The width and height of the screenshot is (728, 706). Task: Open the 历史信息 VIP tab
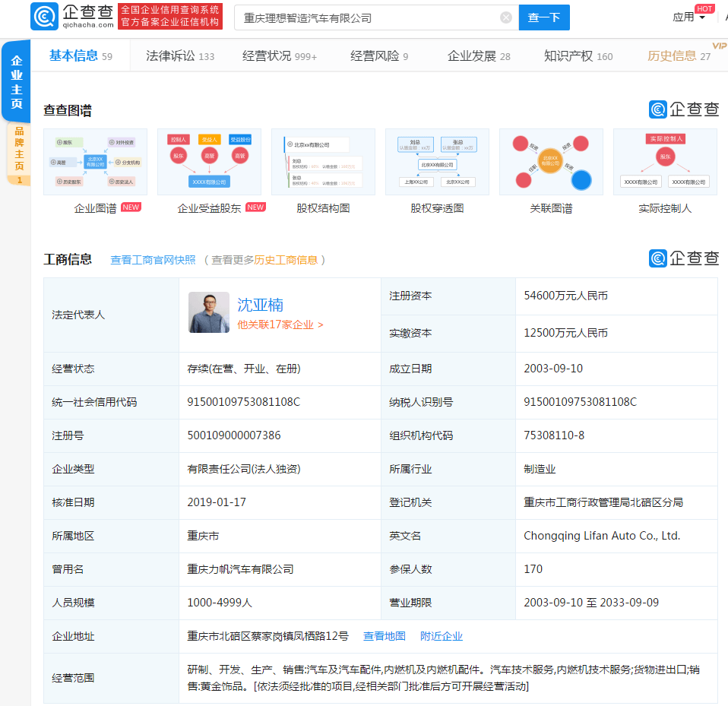pos(679,55)
